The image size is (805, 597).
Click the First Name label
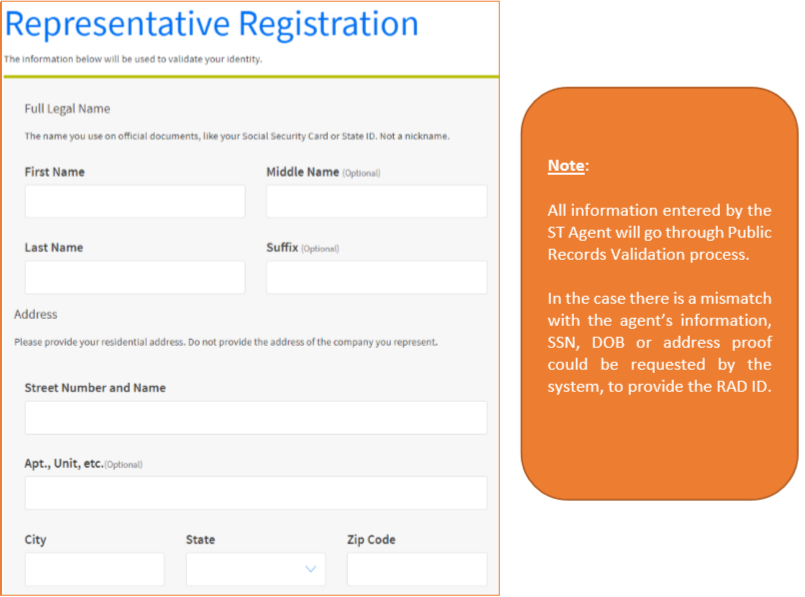pos(54,172)
